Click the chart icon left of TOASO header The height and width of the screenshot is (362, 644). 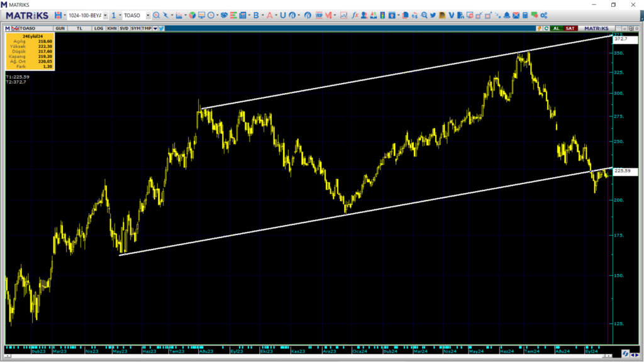(15, 28)
